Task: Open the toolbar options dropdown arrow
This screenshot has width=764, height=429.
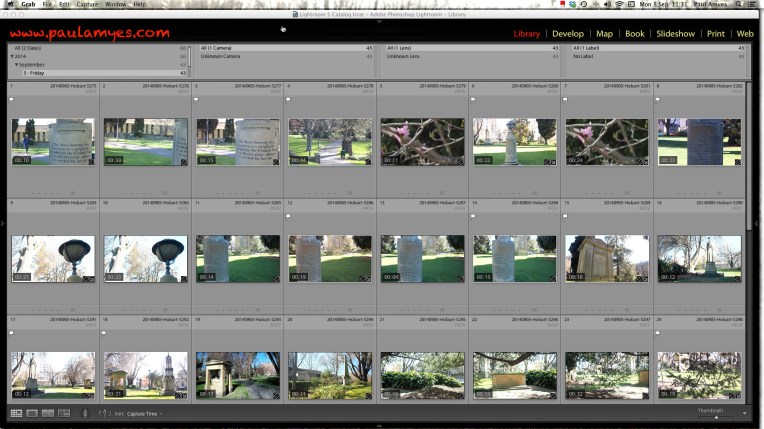Action: (x=743, y=413)
